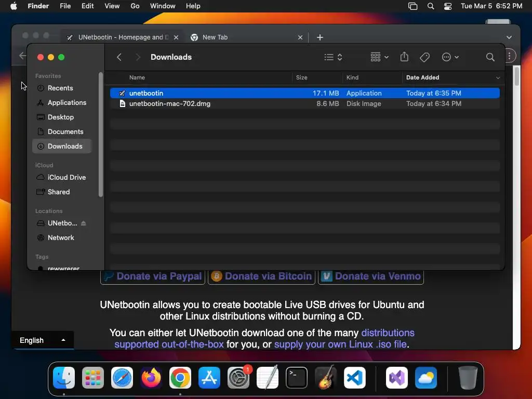532x399 pixels.
Task: Share the selected unetbootin item
Action: click(x=404, y=57)
